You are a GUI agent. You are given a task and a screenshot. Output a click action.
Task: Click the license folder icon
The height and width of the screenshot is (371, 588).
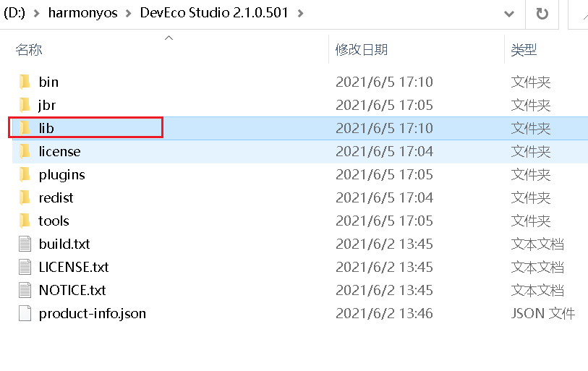pyautogui.click(x=25, y=151)
